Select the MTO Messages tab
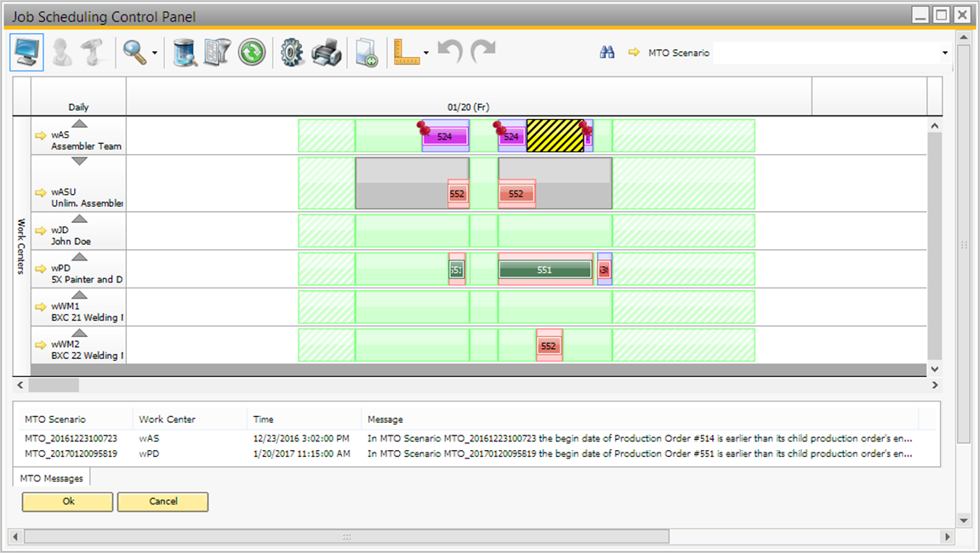The width and height of the screenshot is (980, 553). point(51,479)
